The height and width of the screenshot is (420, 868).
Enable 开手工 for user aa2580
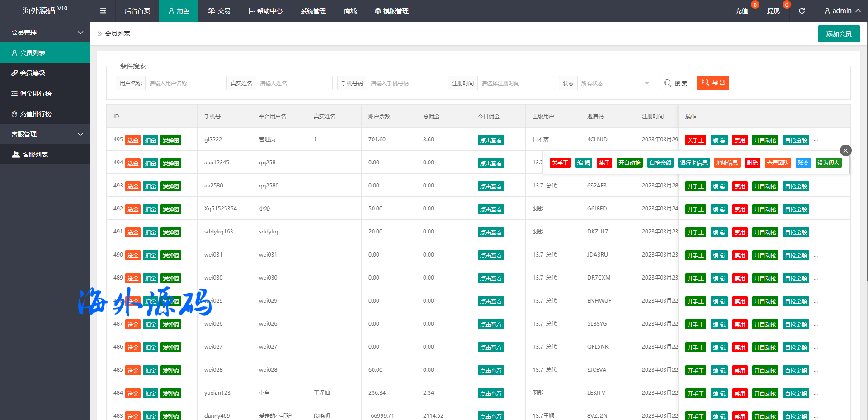click(695, 186)
